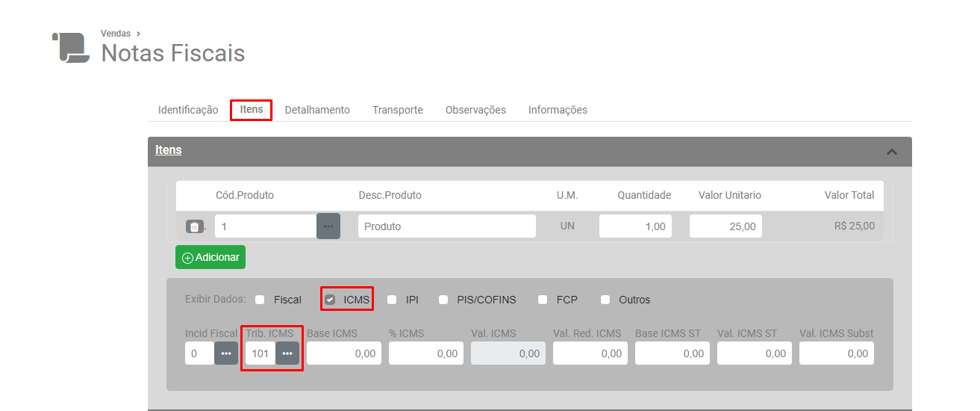
Task: Open Incid Fiscal lookup ellipsis button
Action: point(226,353)
